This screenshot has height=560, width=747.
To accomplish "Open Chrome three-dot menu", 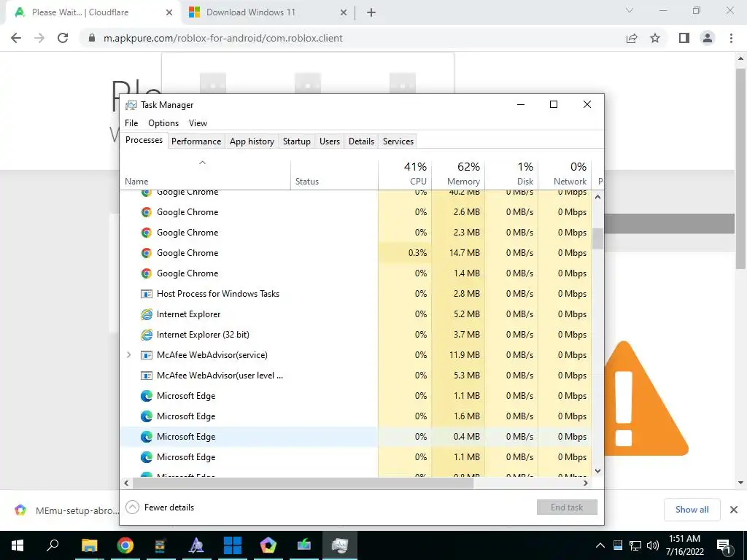I will (731, 38).
